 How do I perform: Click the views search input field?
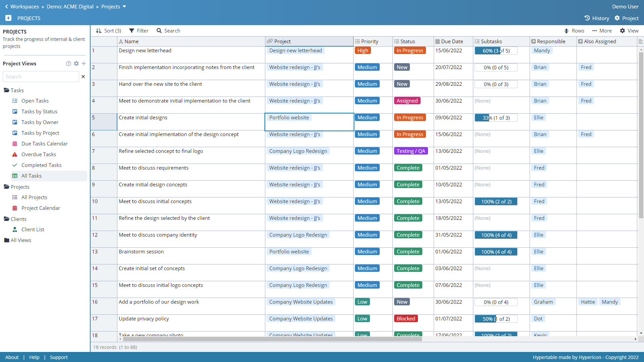point(41,77)
